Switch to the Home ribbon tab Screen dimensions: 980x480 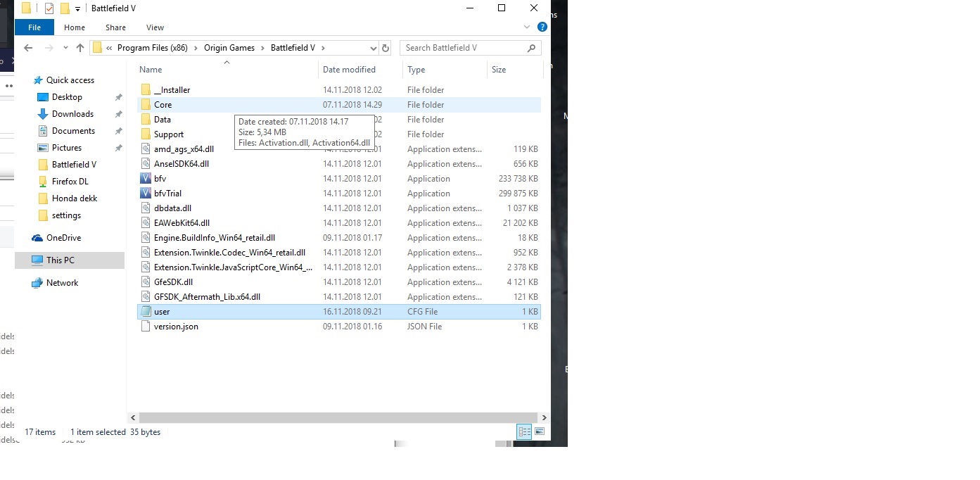tap(75, 27)
